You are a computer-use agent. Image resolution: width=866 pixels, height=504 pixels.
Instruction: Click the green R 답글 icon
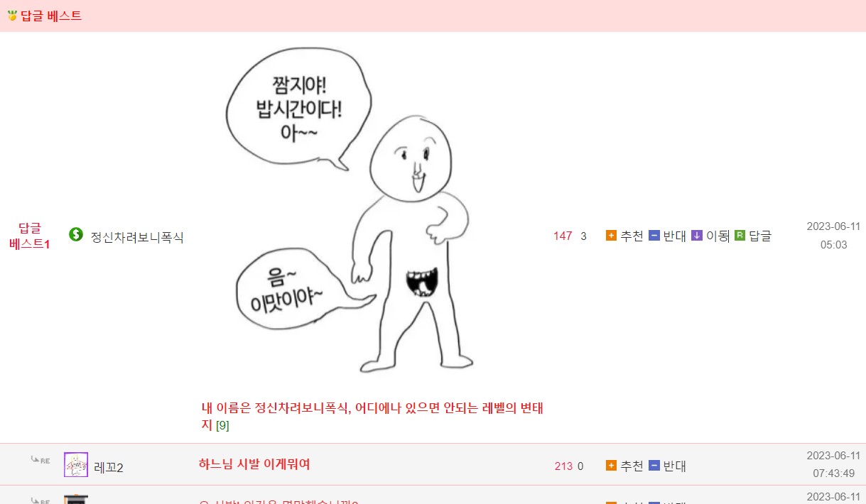click(740, 236)
